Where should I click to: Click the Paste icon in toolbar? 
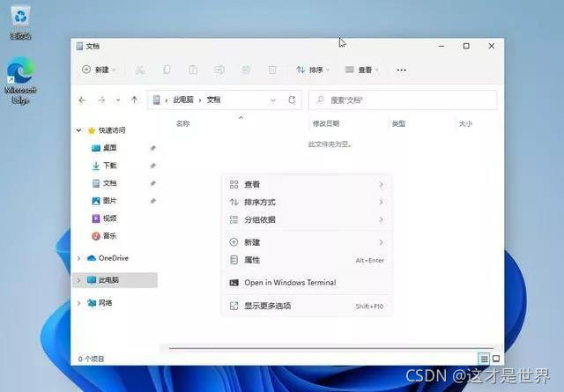click(193, 70)
